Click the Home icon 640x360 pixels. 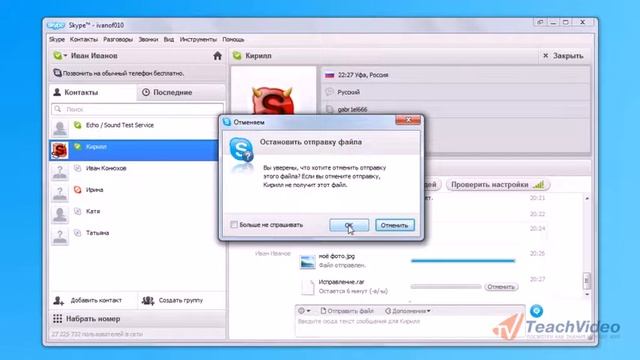point(218,56)
